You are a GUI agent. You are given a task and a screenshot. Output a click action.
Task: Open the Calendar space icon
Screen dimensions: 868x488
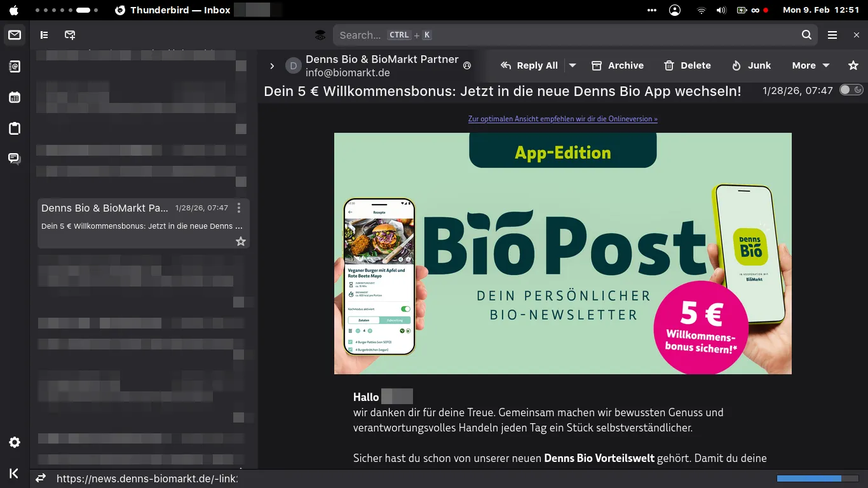tap(15, 97)
